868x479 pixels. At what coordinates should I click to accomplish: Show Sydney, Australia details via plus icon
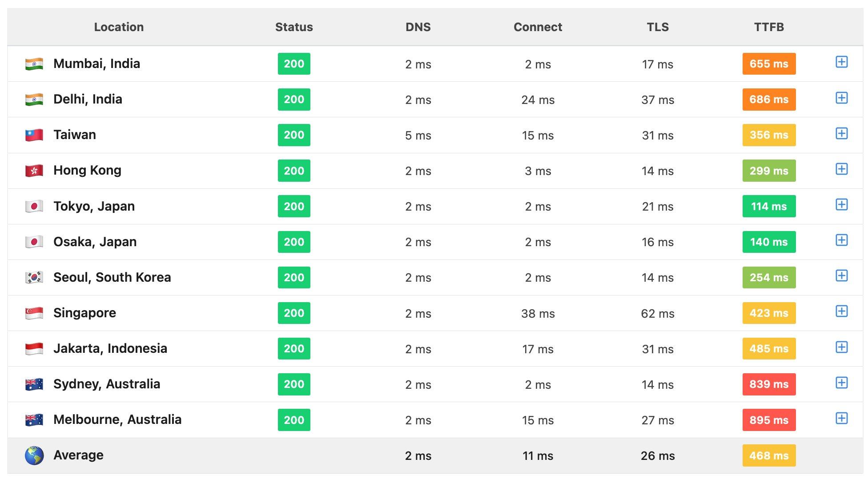841,383
